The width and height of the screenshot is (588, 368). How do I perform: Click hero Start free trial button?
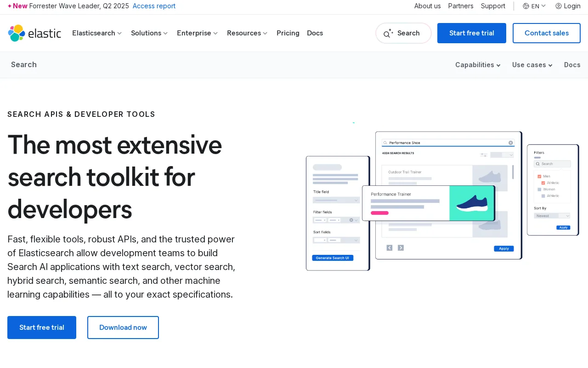(42, 328)
